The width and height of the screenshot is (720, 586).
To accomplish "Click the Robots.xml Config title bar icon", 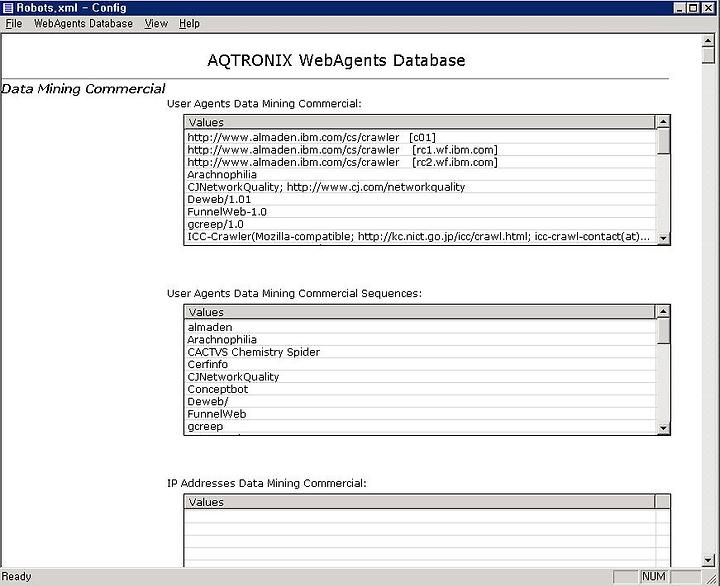I will point(8,8).
